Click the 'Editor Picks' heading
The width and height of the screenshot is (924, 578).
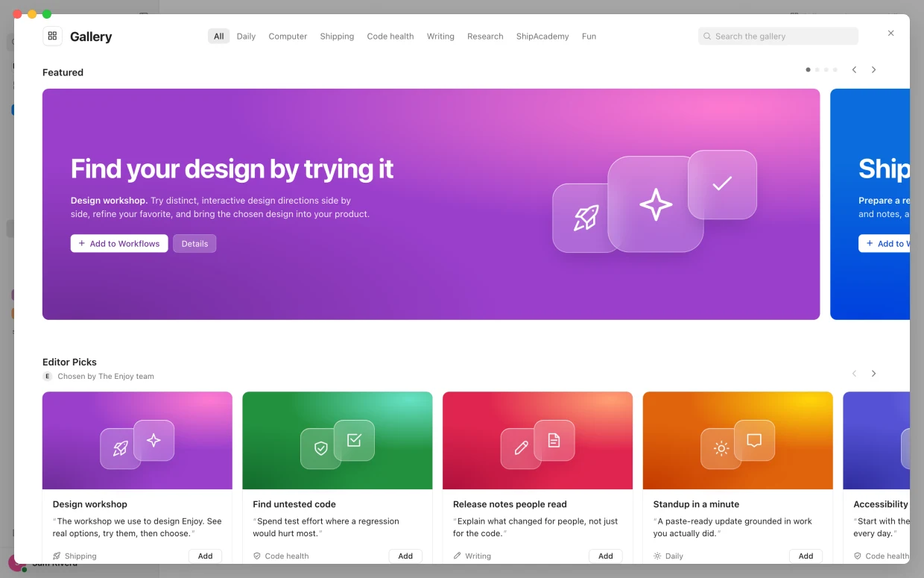[69, 362]
